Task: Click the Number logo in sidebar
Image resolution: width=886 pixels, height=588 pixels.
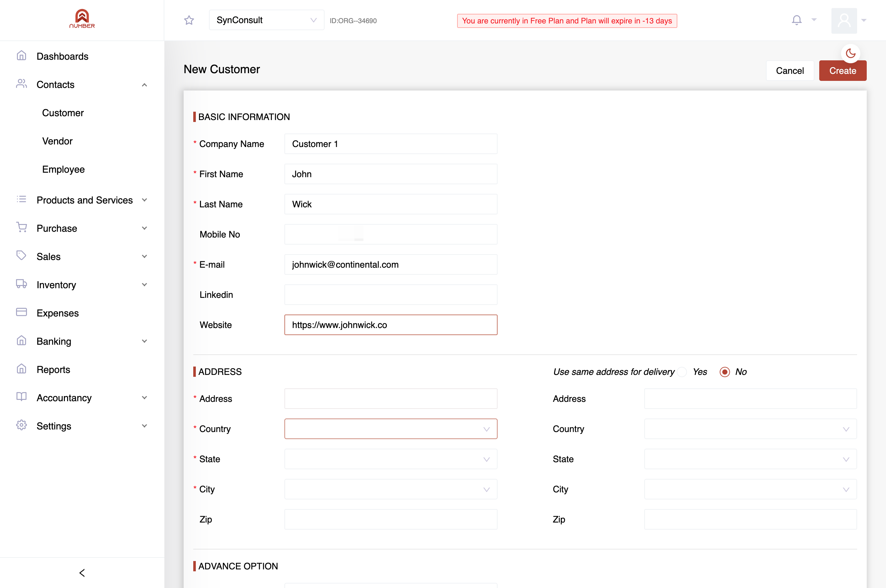Action: (x=82, y=19)
